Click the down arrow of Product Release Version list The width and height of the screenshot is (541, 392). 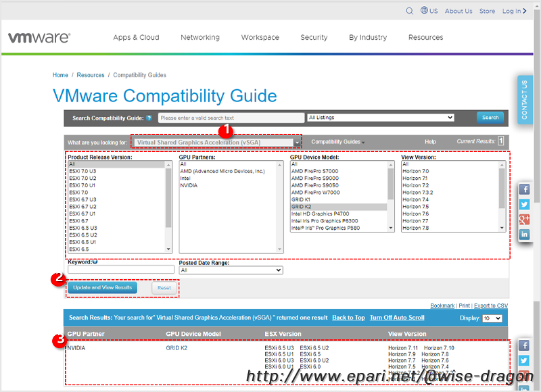pyautogui.click(x=168, y=249)
